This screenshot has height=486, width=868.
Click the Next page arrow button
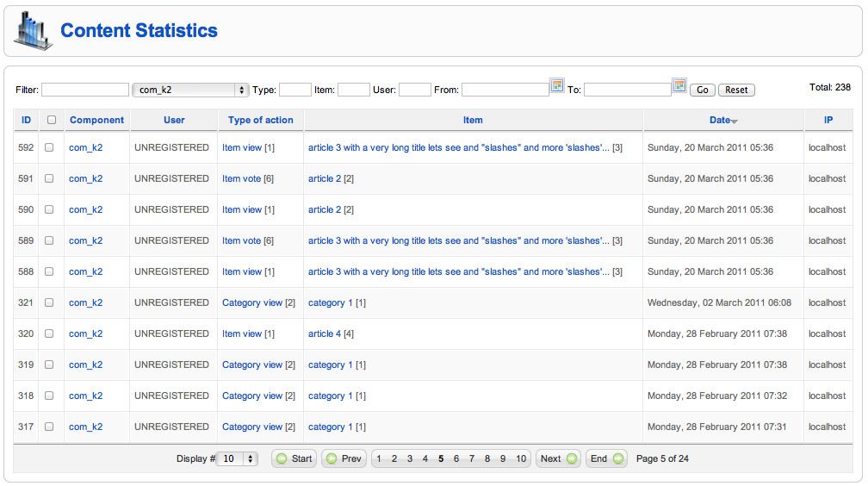click(559, 458)
